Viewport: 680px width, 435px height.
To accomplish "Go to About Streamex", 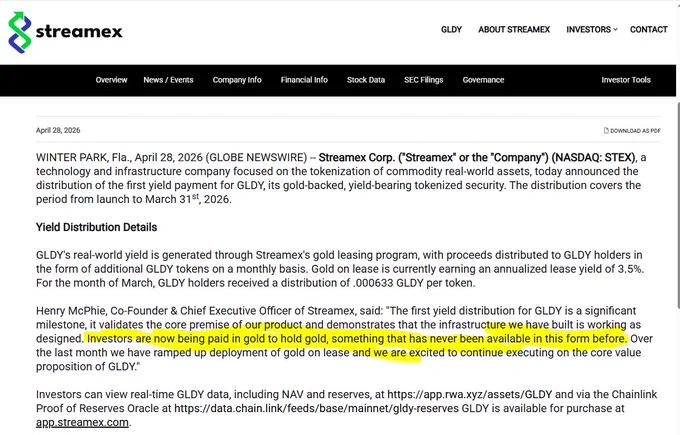I will point(514,29).
